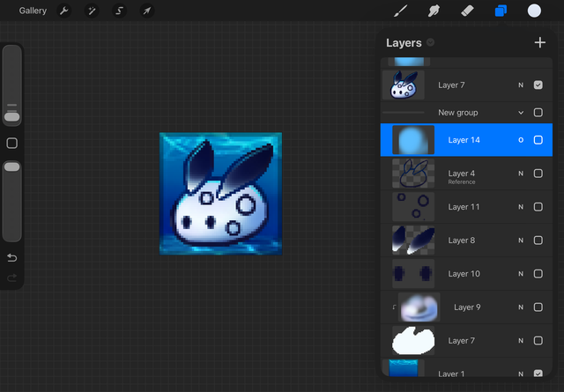Add a new layer with plus button
Image resolution: width=564 pixels, height=392 pixels.
tap(540, 42)
